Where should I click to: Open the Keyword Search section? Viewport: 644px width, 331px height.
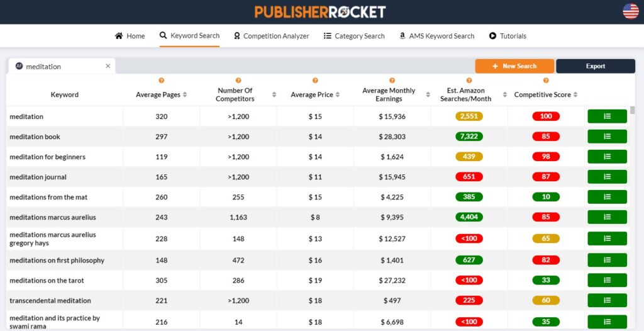(x=190, y=36)
